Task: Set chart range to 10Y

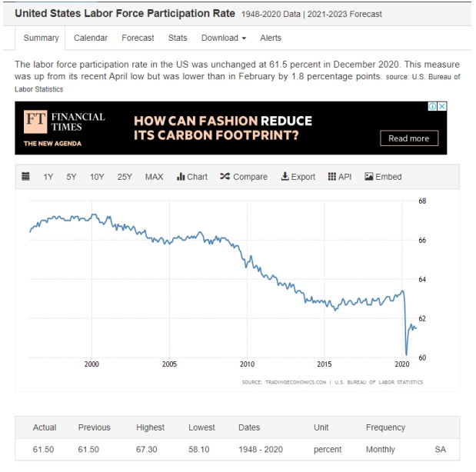Action: point(97,177)
